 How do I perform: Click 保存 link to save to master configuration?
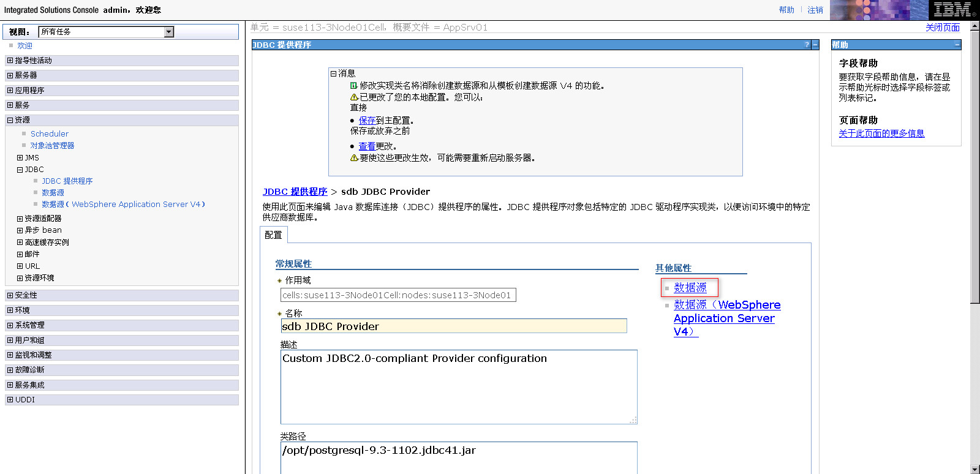(x=367, y=121)
